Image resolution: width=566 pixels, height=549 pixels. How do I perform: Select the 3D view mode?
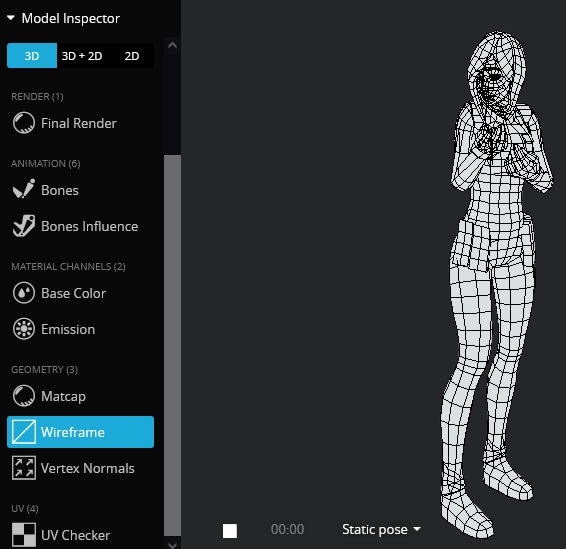click(32, 56)
